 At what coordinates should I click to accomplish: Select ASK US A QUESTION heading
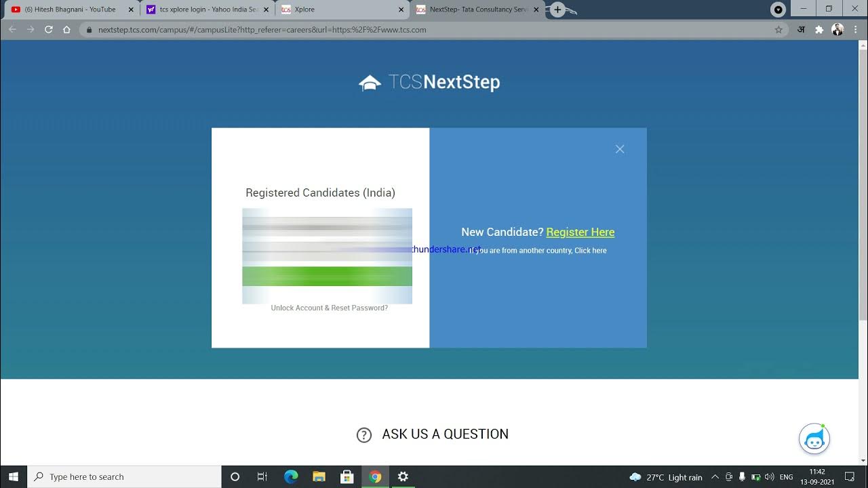click(x=445, y=434)
